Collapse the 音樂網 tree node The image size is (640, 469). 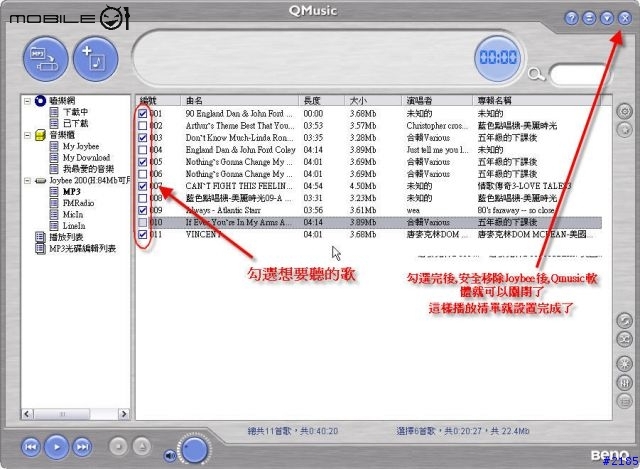click(27, 101)
